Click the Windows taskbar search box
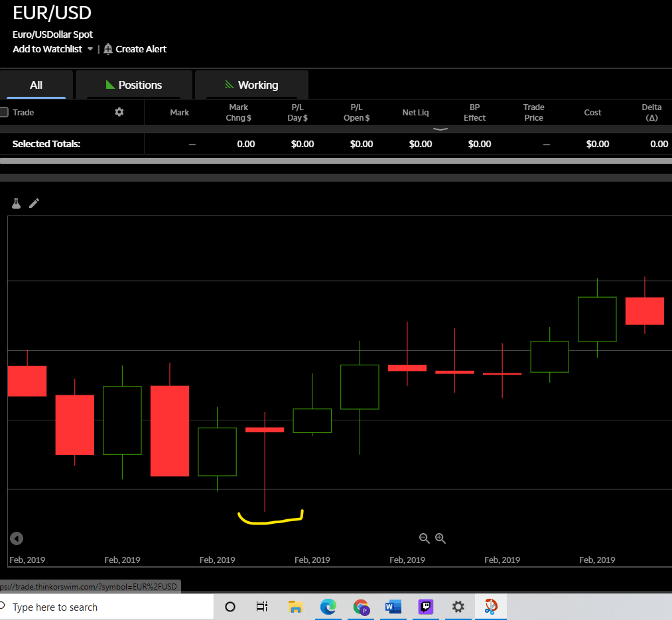This screenshot has width=672, height=620. 106,607
